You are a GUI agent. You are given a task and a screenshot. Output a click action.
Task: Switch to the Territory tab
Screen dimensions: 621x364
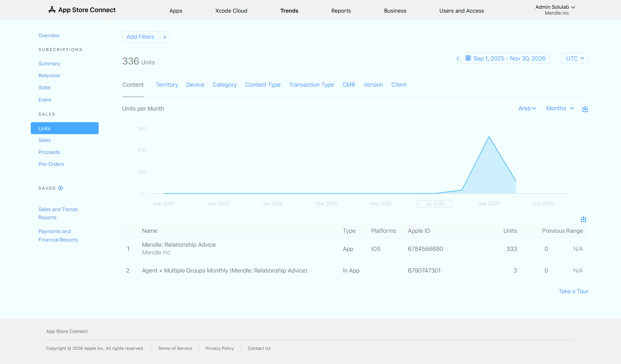[x=167, y=85]
